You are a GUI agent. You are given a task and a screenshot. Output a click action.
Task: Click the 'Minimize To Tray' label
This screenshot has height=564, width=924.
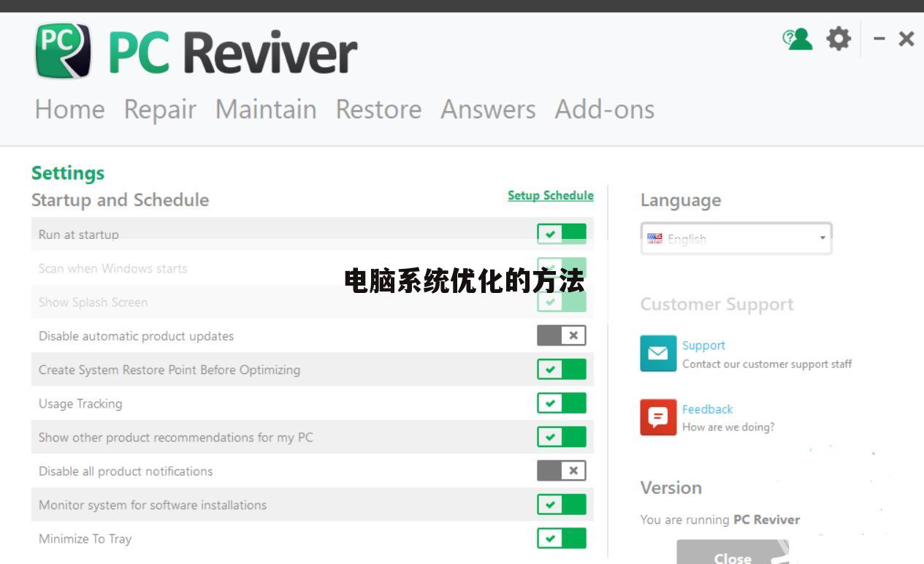pos(85,539)
